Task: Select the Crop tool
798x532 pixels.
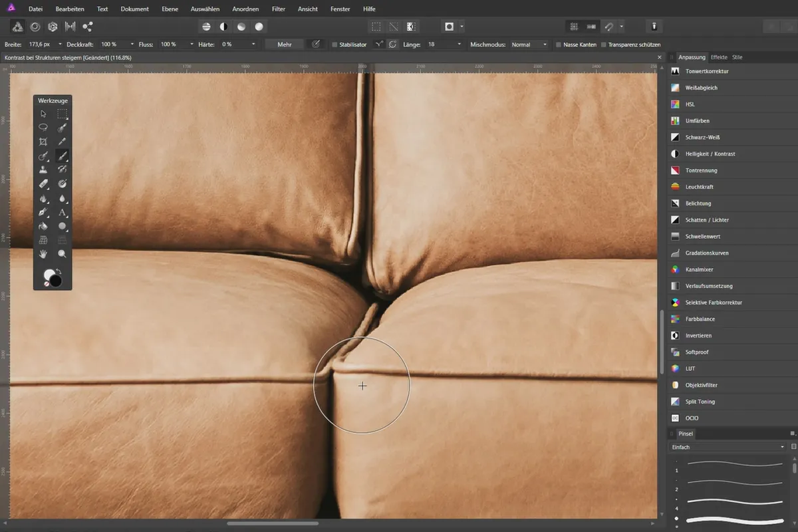Action: (x=43, y=142)
